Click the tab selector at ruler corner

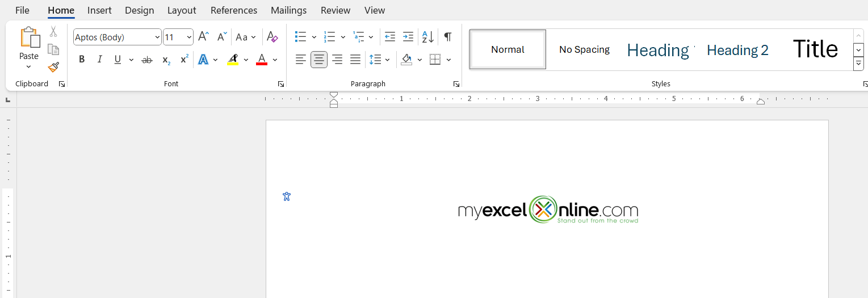click(x=8, y=100)
